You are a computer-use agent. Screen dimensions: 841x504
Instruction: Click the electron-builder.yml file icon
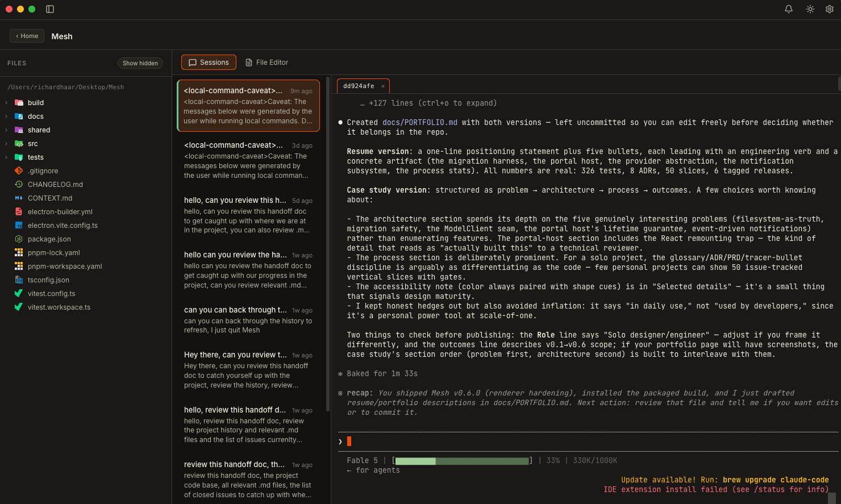[x=19, y=212]
